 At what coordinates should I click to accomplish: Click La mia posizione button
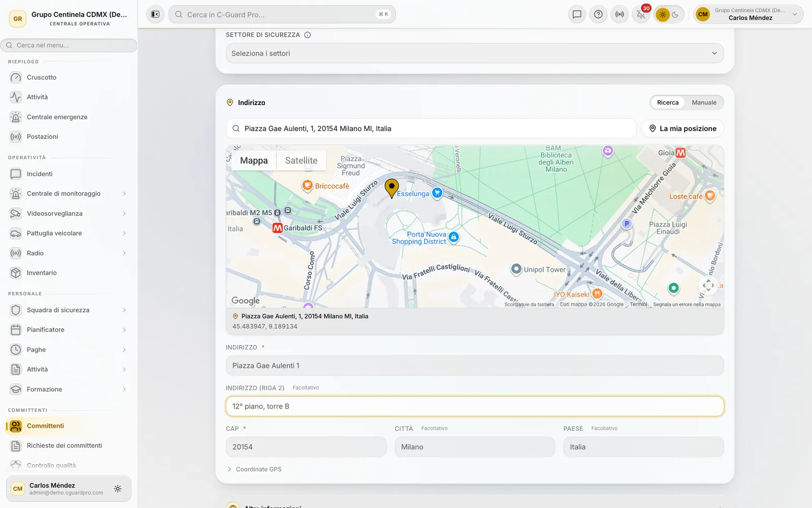point(683,129)
